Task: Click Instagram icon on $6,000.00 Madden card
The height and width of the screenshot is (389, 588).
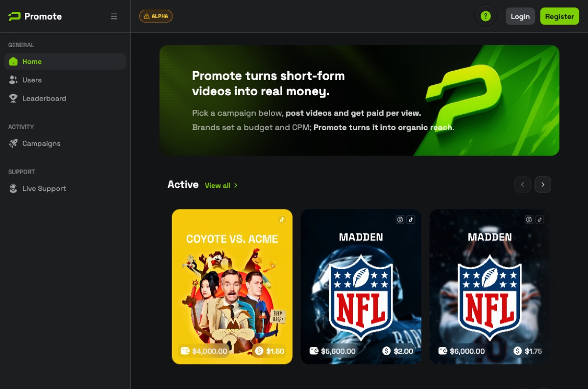Action: [x=529, y=219]
